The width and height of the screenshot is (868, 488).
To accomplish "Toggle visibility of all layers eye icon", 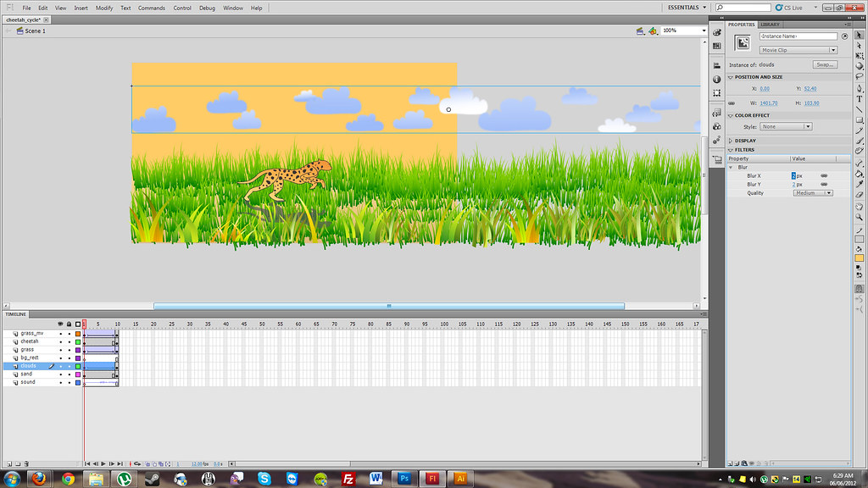I will point(60,324).
